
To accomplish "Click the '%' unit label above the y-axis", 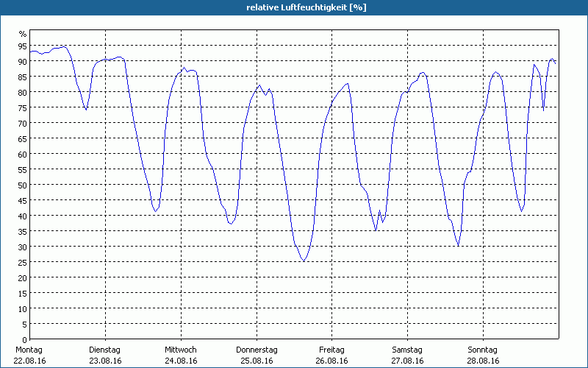I will [23, 34].
